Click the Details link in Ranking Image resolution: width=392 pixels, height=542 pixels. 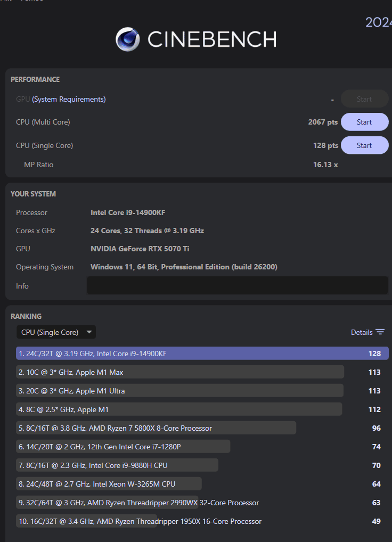(362, 332)
